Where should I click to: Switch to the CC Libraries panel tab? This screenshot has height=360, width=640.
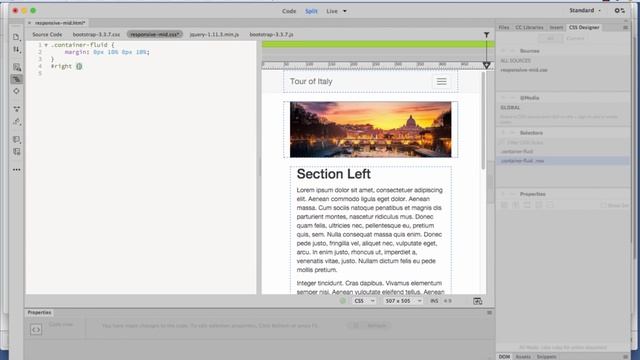coord(529,27)
